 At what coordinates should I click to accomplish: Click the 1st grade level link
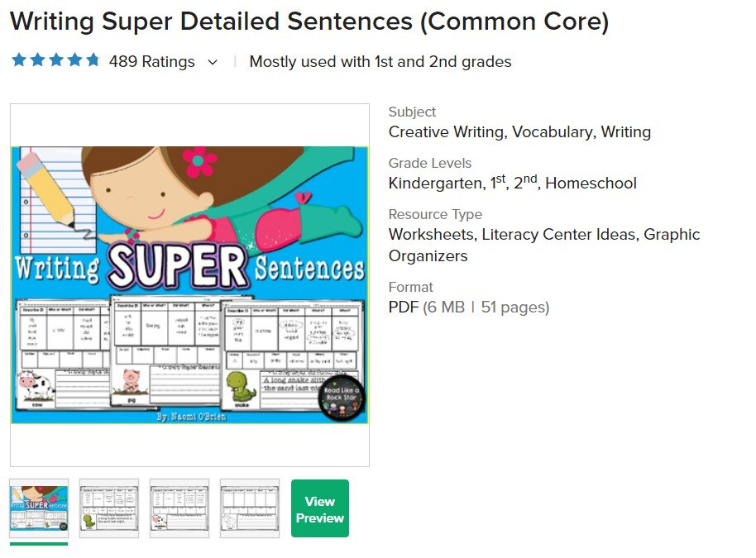click(x=496, y=183)
